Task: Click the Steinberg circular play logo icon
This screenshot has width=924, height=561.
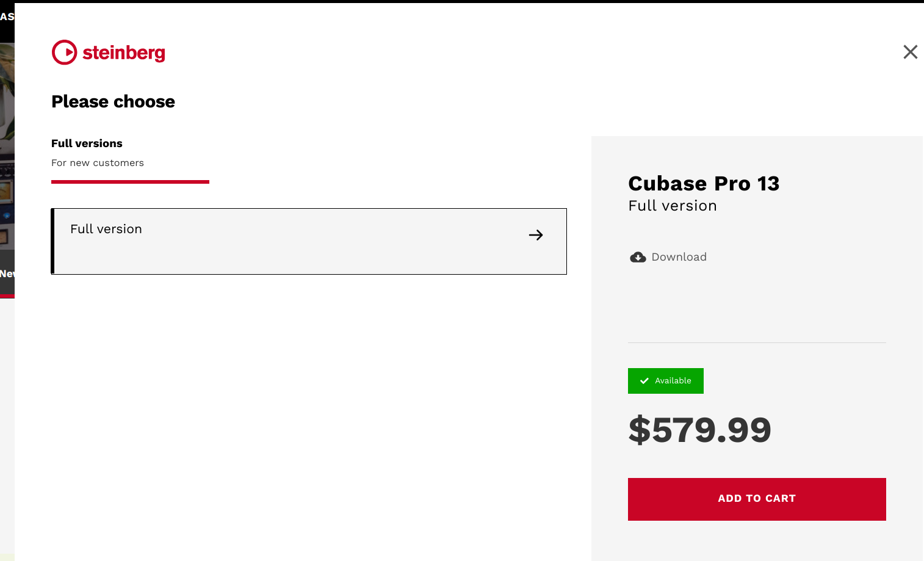Action: pyautogui.click(x=64, y=52)
